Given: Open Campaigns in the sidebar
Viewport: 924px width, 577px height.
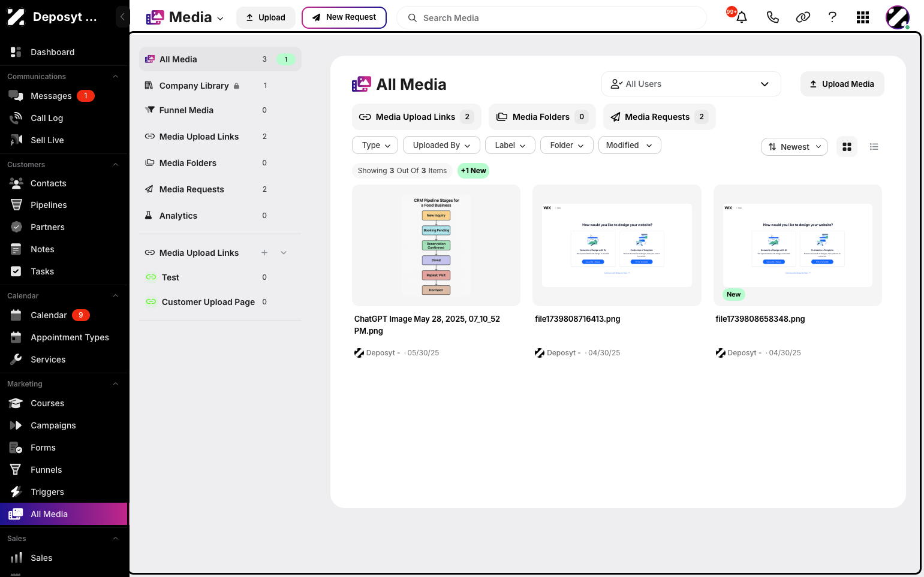Looking at the screenshot, I should click(64, 425).
